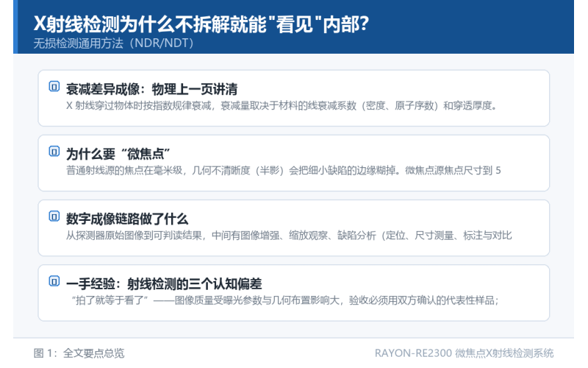
Task: Click heading 一手经验:射线检测的三个认知偏差
Action: click(164, 284)
